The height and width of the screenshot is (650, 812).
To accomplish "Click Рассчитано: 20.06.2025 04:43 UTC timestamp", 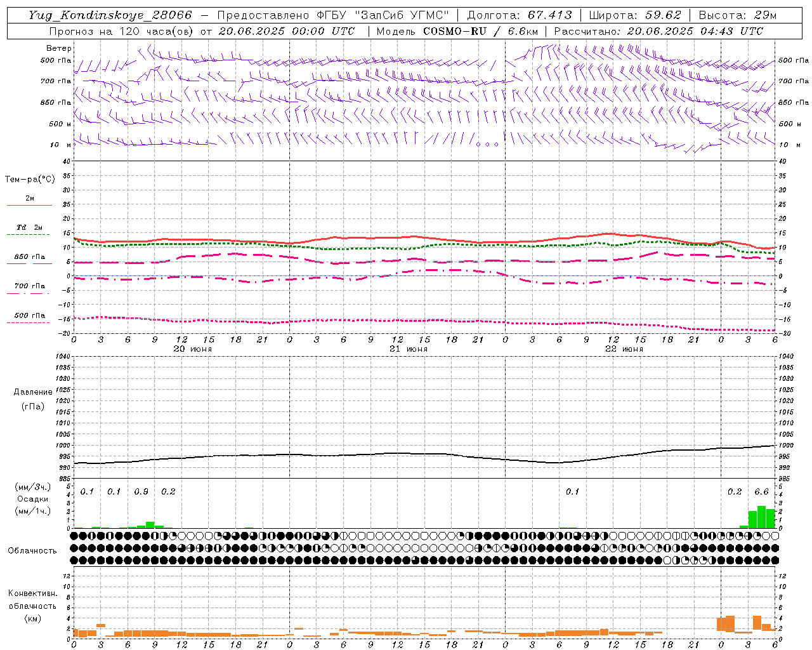I will point(658,31).
